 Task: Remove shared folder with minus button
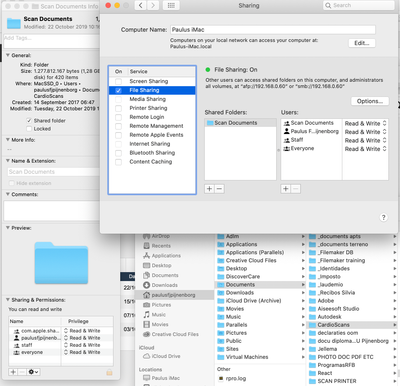[x=219, y=189]
